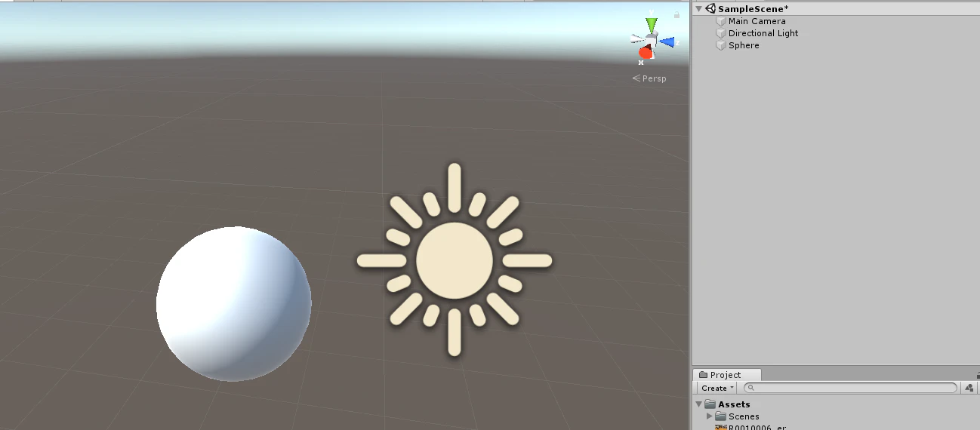Click the cube icon beside Directional Light
This screenshot has width=980, height=430.
tap(721, 33)
